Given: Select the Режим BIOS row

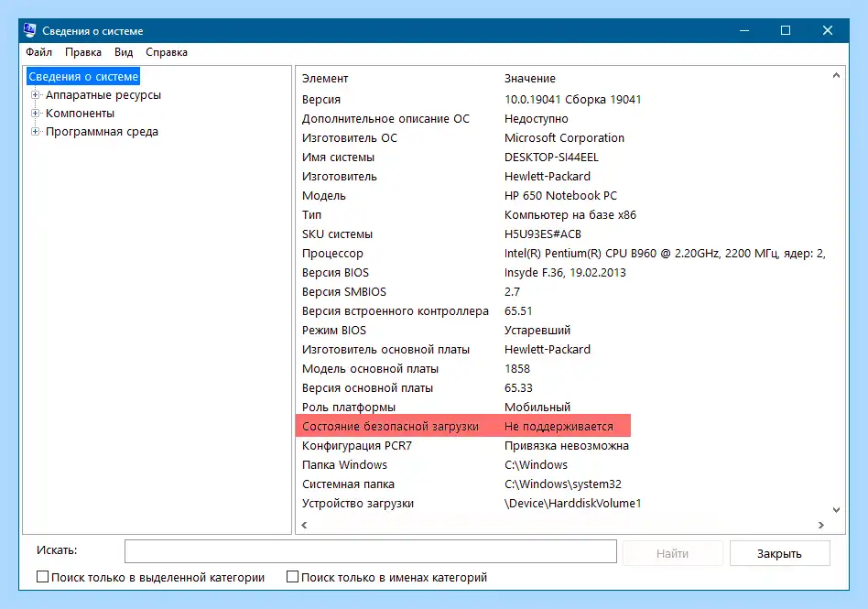Looking at the screenshot, I should coord(562,330).
